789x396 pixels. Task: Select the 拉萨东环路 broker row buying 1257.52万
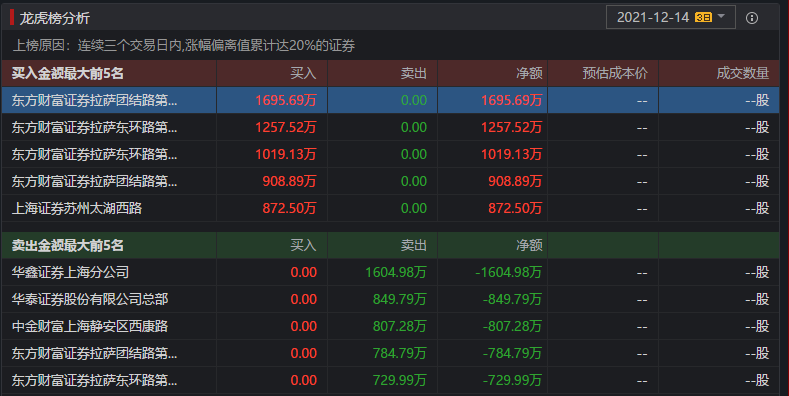[390, 127]
